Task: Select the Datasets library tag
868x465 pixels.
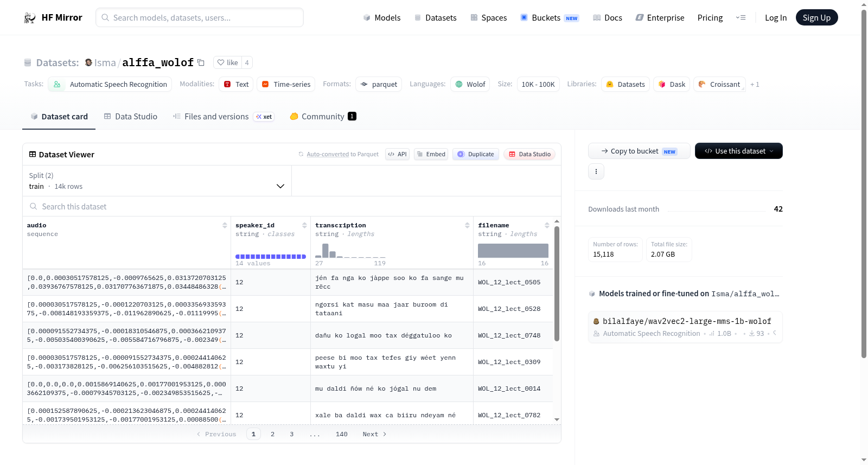Action: click(626, 84)
